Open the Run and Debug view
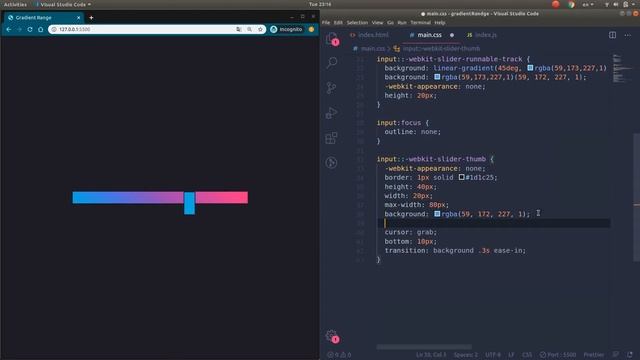Image resolution: width=640 pixels, height=360 pixels. 331,113
